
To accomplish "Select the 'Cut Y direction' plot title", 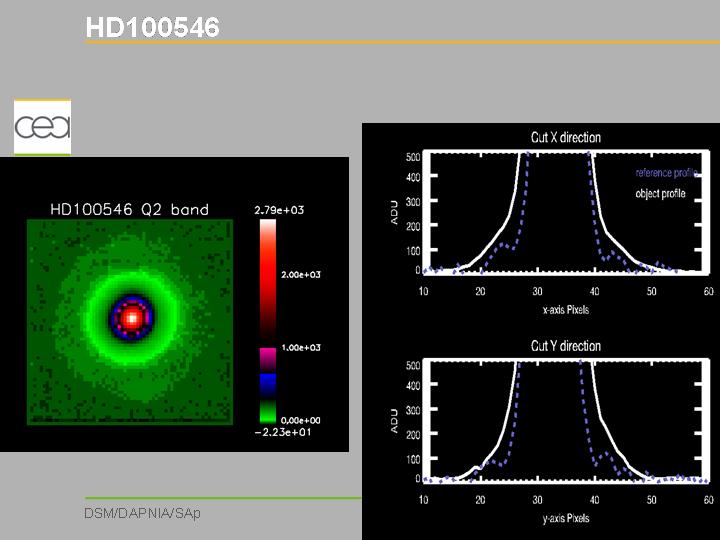I will click(565, 346).
